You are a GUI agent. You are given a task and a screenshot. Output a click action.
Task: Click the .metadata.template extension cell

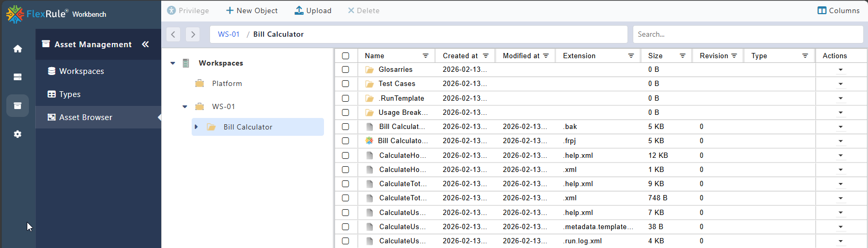coord(598,227)
